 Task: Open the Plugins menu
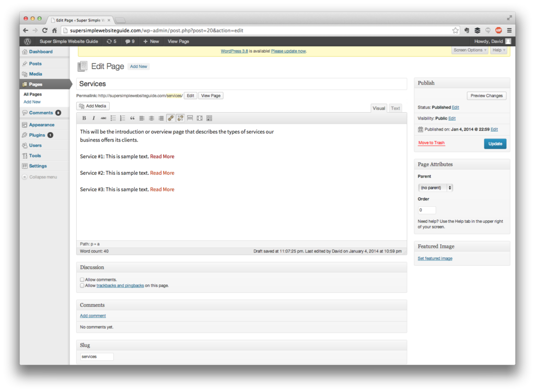click(x=37, y=135)
